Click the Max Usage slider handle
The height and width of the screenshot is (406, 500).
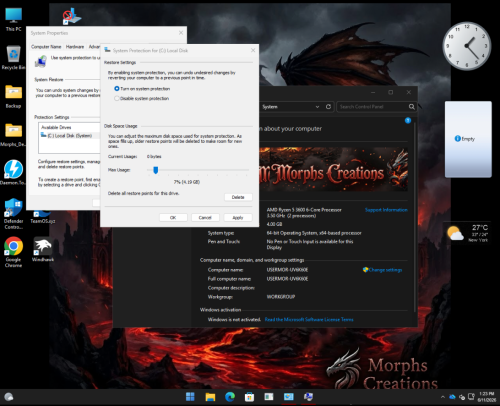click(155, 170)
